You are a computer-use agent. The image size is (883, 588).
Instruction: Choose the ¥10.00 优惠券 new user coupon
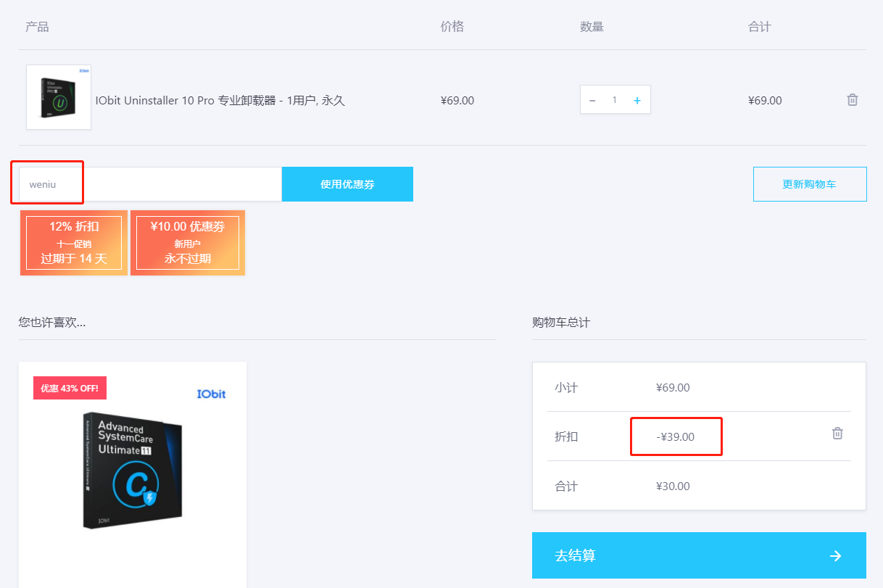tap(188, 243)
